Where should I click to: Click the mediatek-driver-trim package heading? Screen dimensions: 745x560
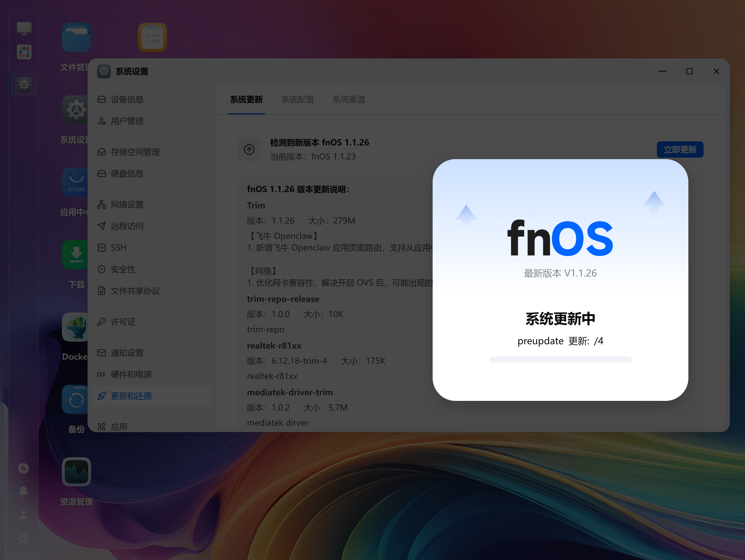point(290,392)
